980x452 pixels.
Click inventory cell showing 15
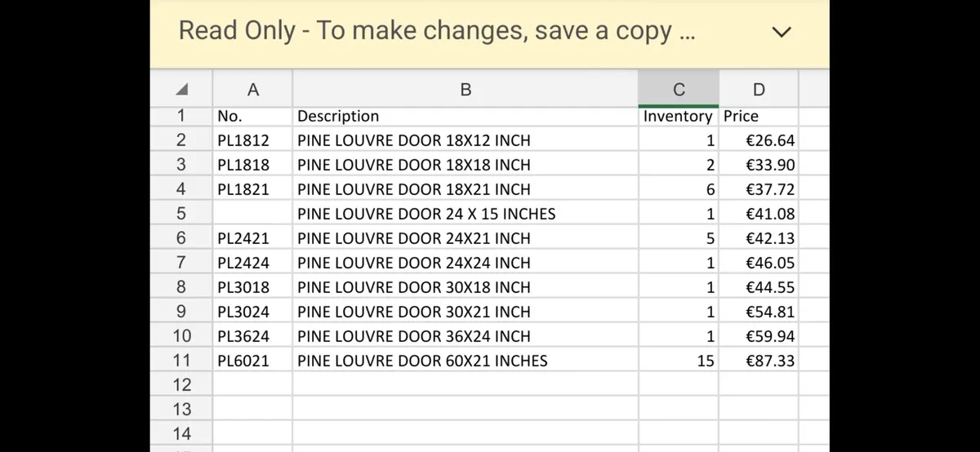pyautogui.click(x=678, y=361)
